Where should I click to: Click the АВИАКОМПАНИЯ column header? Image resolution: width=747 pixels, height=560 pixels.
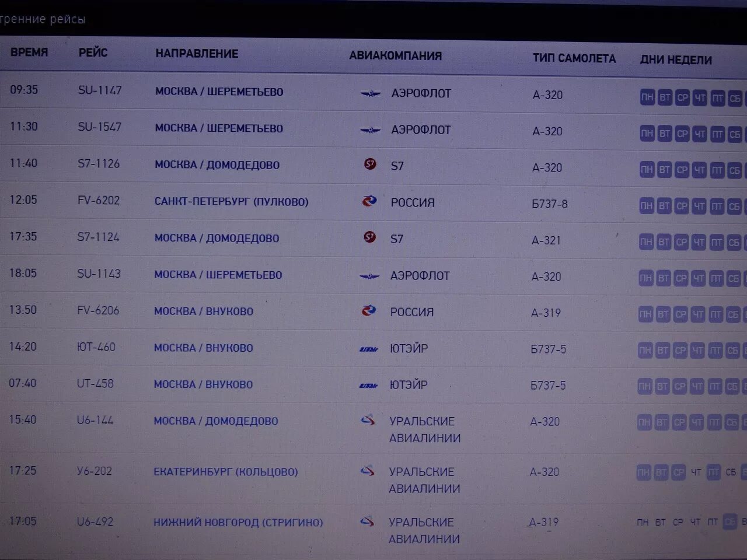tap(396, 56)
